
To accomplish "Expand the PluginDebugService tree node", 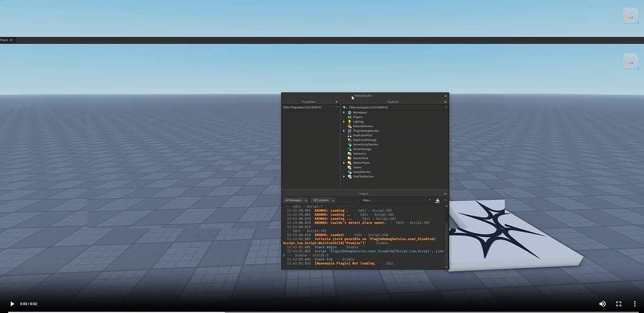I will [344, 131].
